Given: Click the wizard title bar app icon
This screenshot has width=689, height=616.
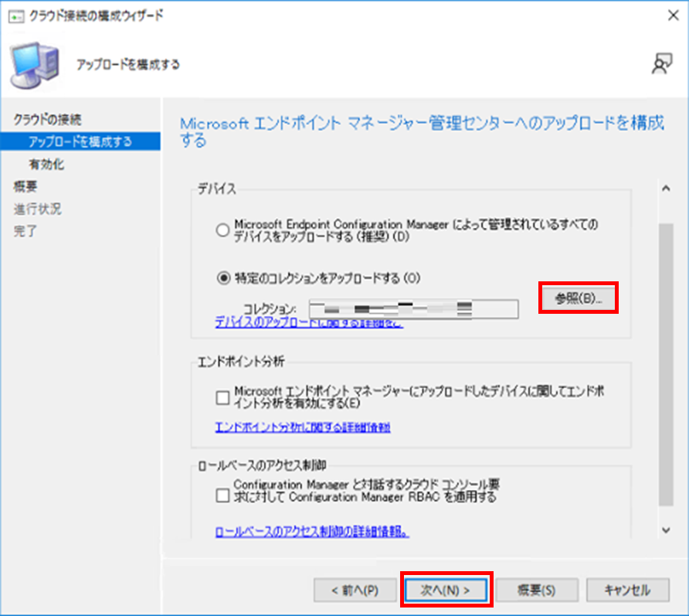Looking at the screenshot, I should point(15,16).
